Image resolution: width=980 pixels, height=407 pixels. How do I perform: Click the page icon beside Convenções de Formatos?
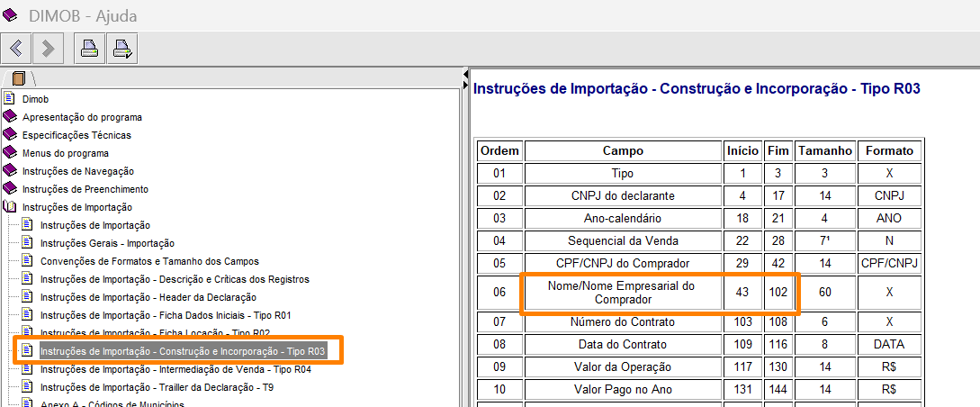pyautogui.click(x=27, y=261)
